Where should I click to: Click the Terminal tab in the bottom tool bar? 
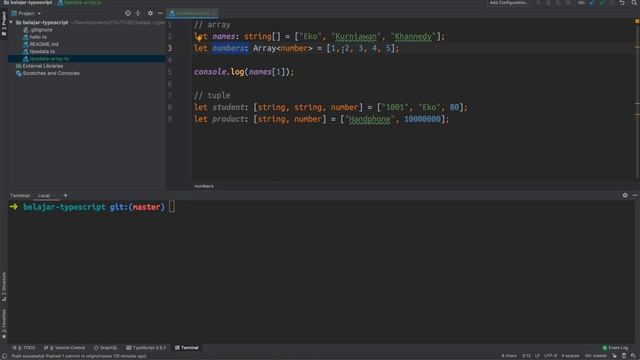(x=187, y=348)
